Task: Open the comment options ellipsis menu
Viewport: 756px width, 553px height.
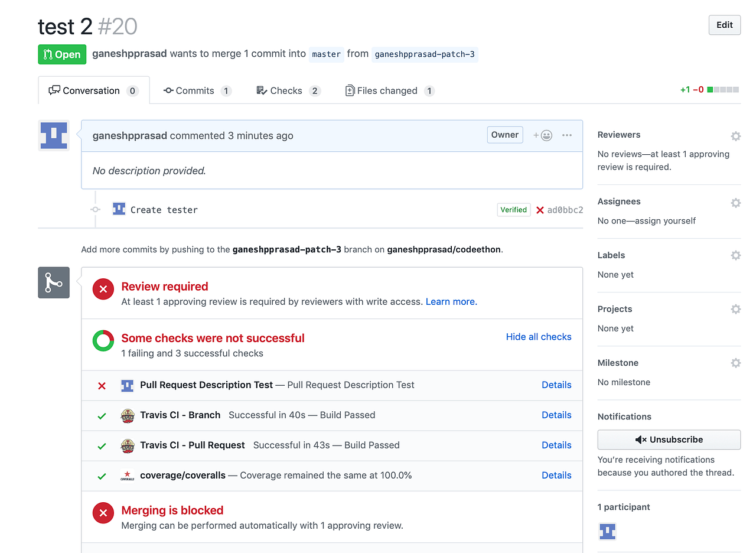Action: click(567, 135)
